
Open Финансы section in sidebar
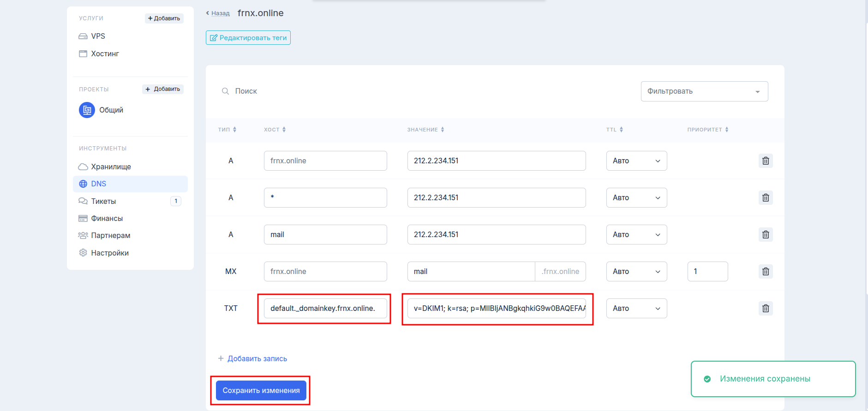click(107, 218)
